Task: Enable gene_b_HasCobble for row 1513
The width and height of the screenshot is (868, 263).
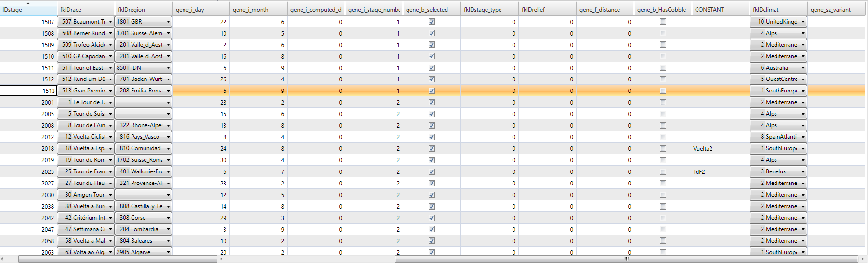Action: (x=663, y=91)
